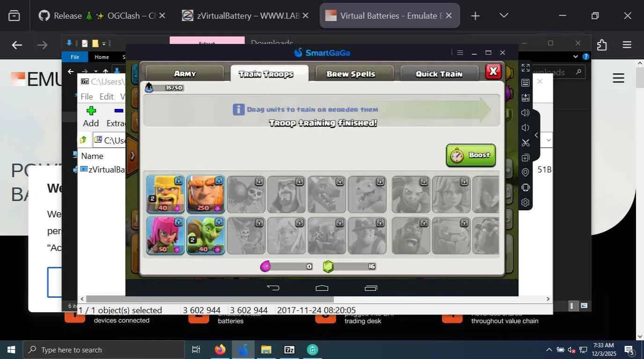Open the SmartGaGa title bar hamburger menu

[x=460, y=53]
